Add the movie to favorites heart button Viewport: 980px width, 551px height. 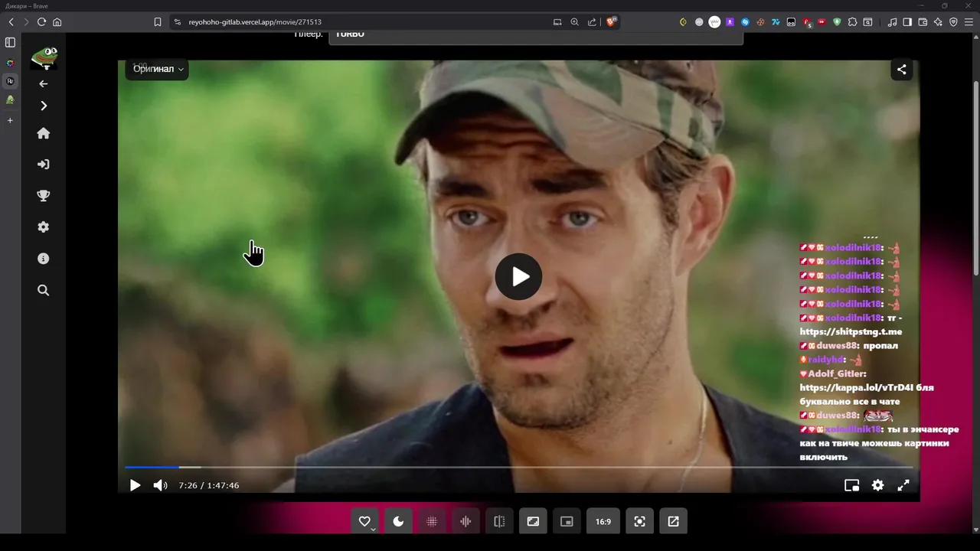pos(364,521)
